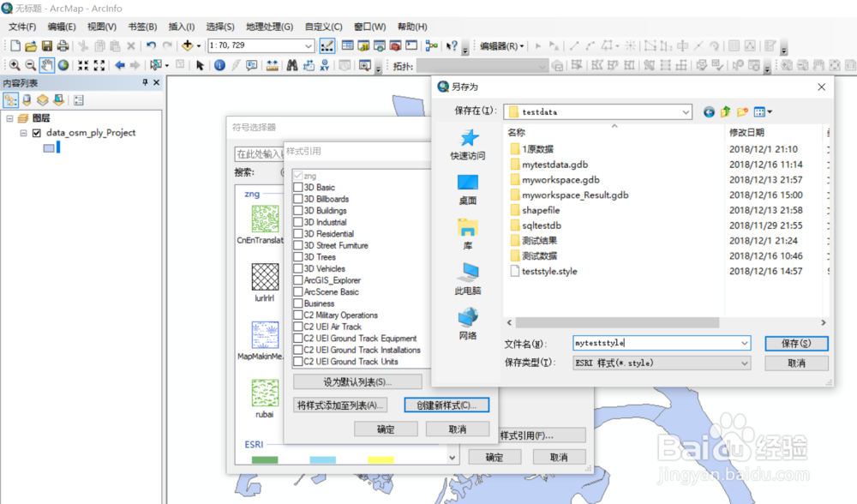Click the 创建新样式(C)... button
Image resolution: width=857 pixels, height=504 pixels.
click(x=446, y=405)
